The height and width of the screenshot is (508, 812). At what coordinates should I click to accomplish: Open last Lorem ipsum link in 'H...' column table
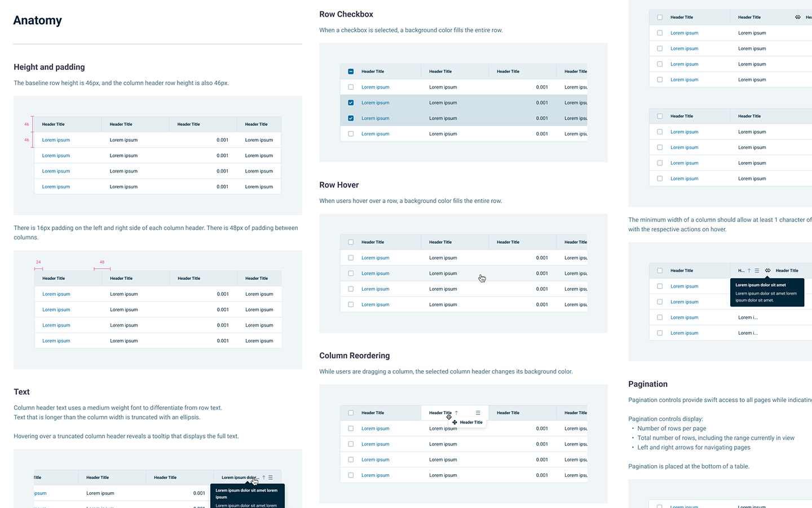coord(684,333)
